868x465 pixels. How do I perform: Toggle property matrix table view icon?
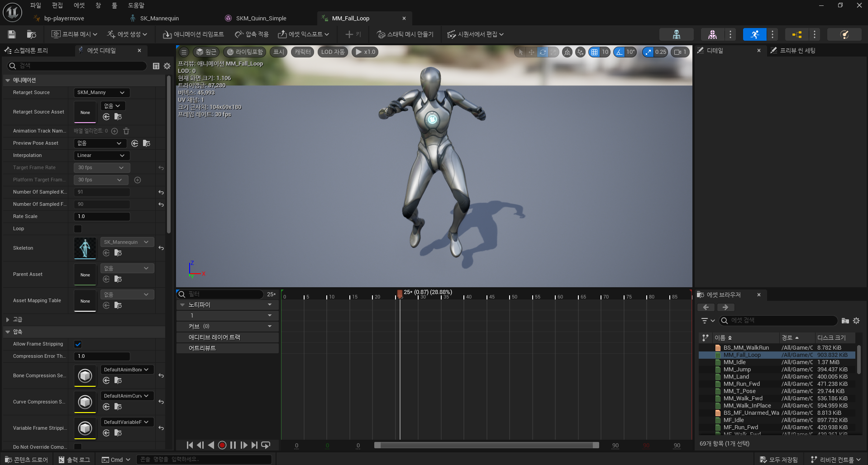tap(156, 66)
